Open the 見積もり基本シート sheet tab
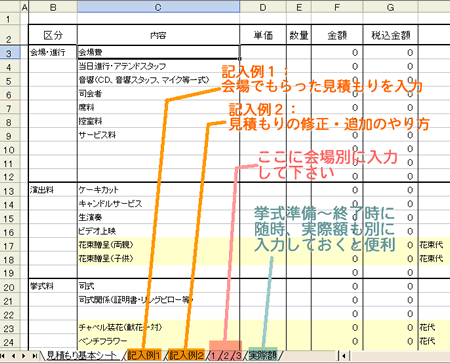The width and height of the screenshot is (450, 363). [x=81, y=355]
